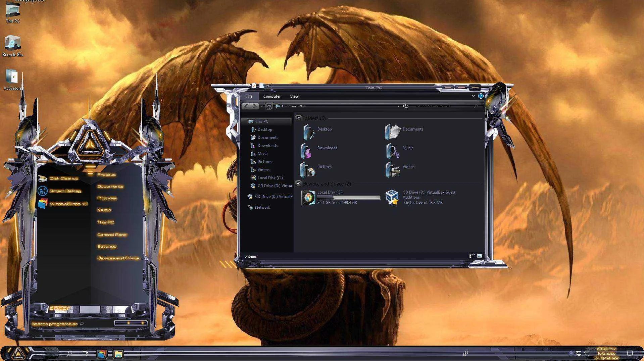The height and width of the screenshot is (361, 644).
Task: Show hidden system tray icons
Action: 571,353
